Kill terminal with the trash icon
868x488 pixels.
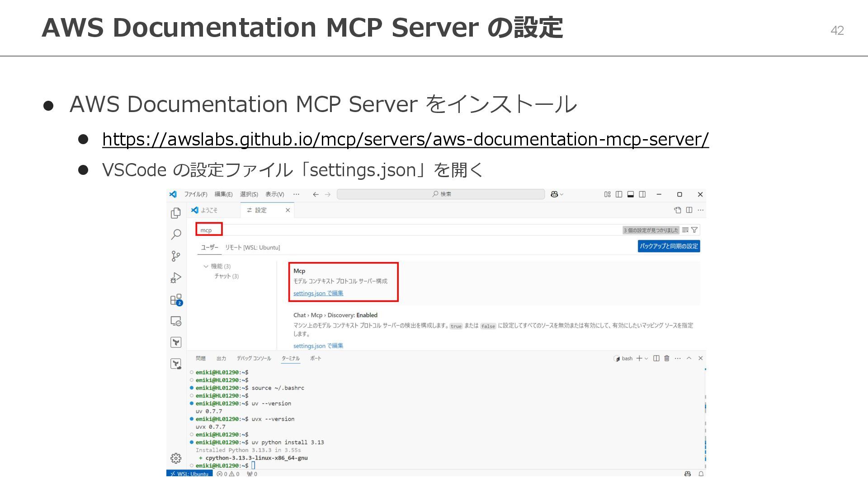tap(666, 358)
